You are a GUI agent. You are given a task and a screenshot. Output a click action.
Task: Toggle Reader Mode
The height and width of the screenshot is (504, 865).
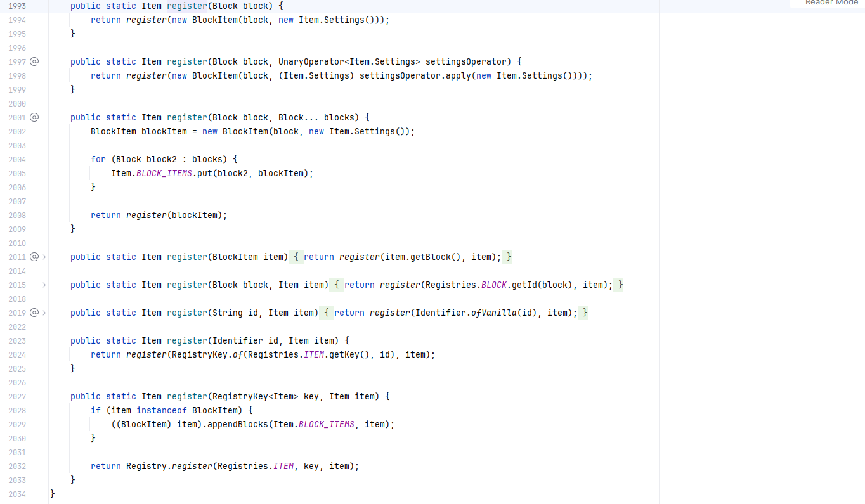click(831, 3)
